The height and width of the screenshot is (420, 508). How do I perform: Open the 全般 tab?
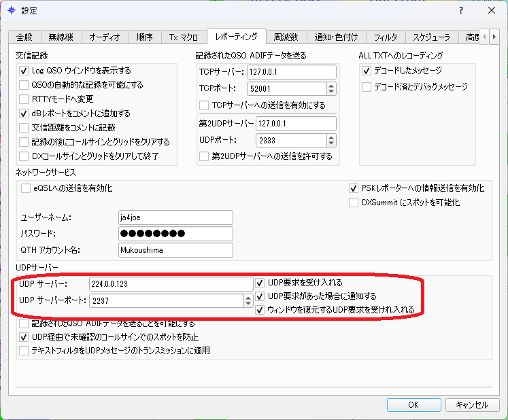[24, 37]
